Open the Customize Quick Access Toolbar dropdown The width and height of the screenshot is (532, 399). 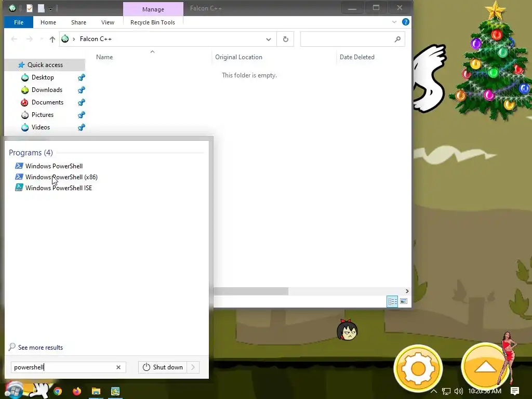50,8
